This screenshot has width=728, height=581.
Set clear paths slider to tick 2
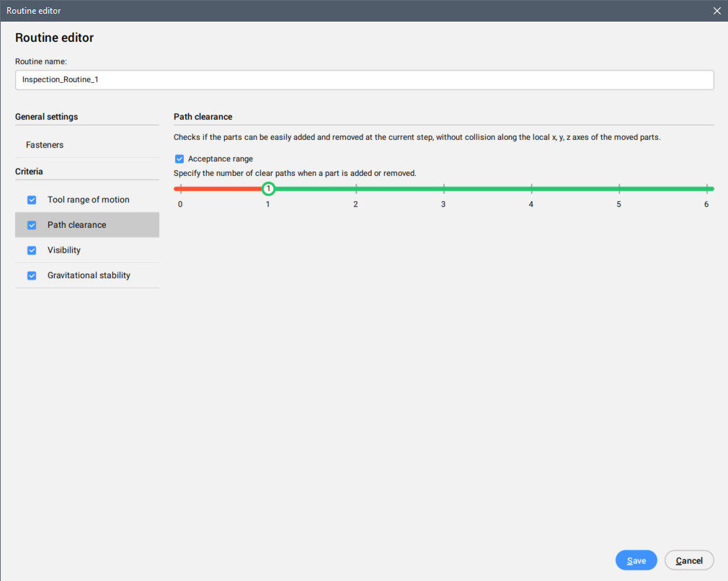[356, 189]
